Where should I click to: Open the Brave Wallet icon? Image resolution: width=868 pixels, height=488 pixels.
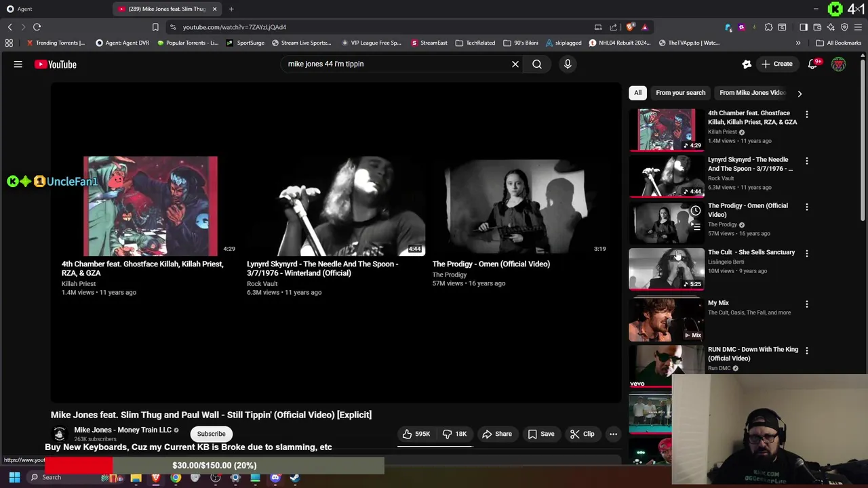click(817, 27)
